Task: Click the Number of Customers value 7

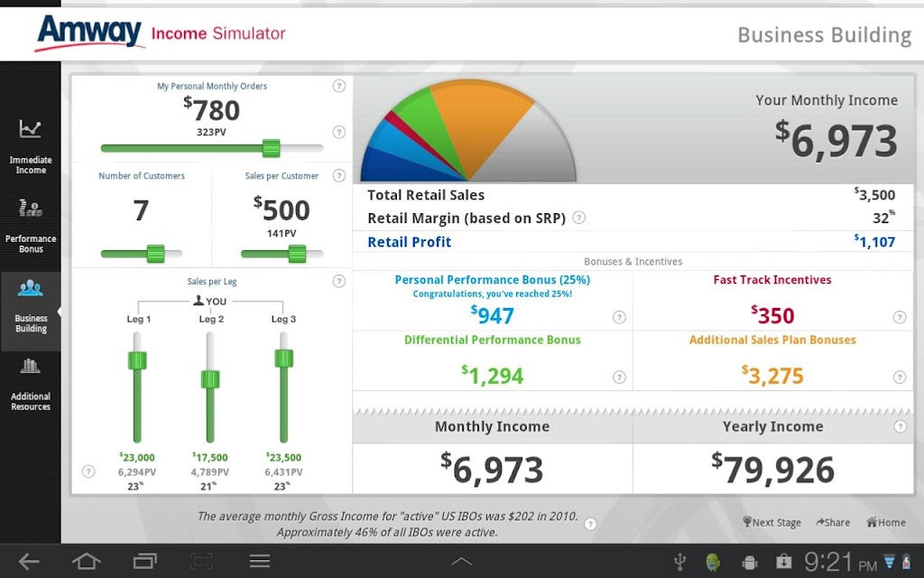Action: click(141, 210)
